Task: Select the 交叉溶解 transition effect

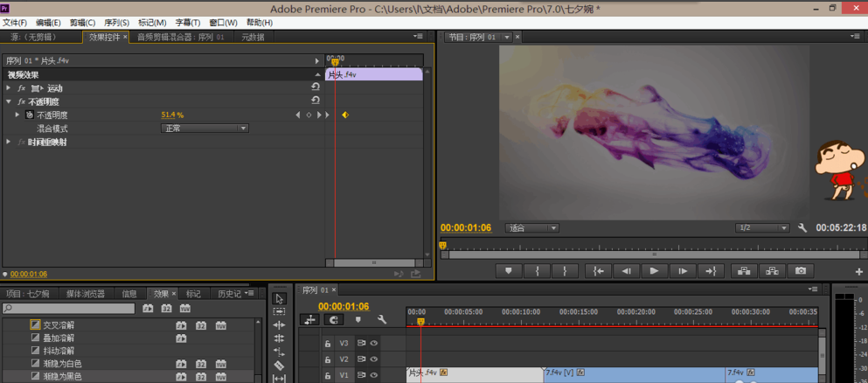Action: pos(59,324)
